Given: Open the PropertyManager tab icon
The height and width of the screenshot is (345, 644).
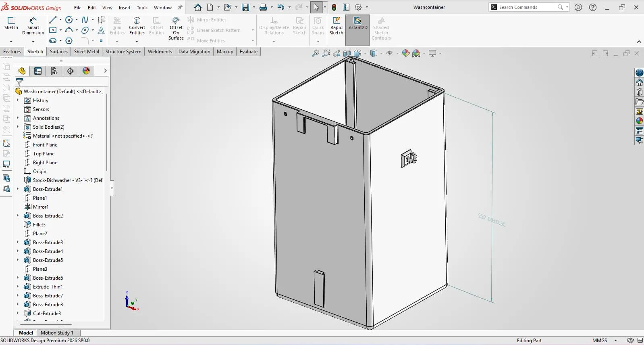Looking at the screenshot, I should [38, 71].
